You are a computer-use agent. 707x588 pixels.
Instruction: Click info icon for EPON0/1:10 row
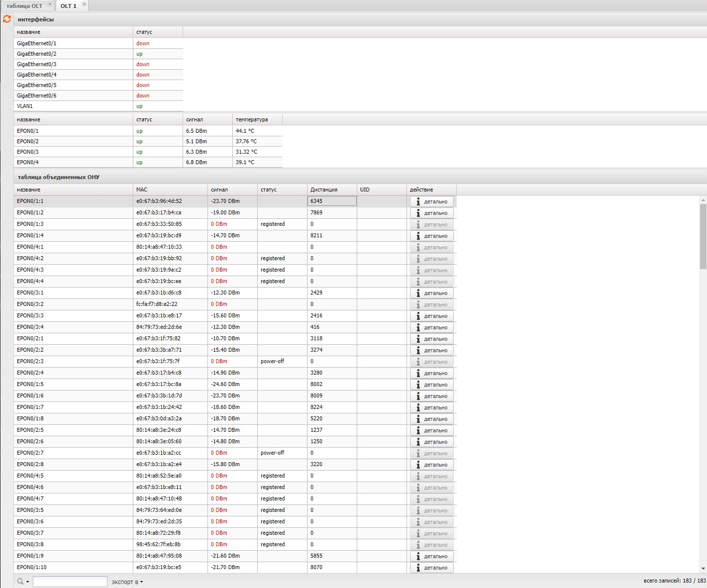[x=418, y=568]
